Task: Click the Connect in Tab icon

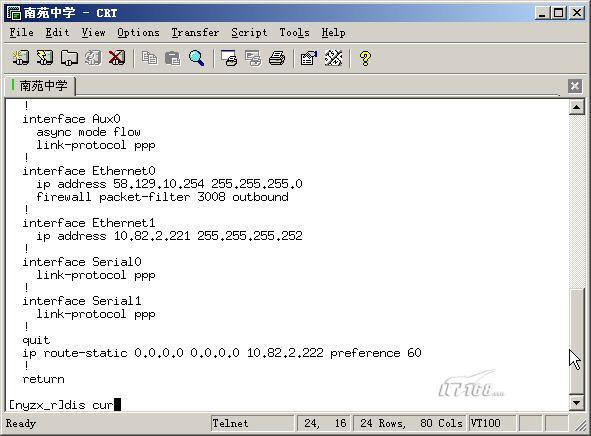Action: pos(69,58)
